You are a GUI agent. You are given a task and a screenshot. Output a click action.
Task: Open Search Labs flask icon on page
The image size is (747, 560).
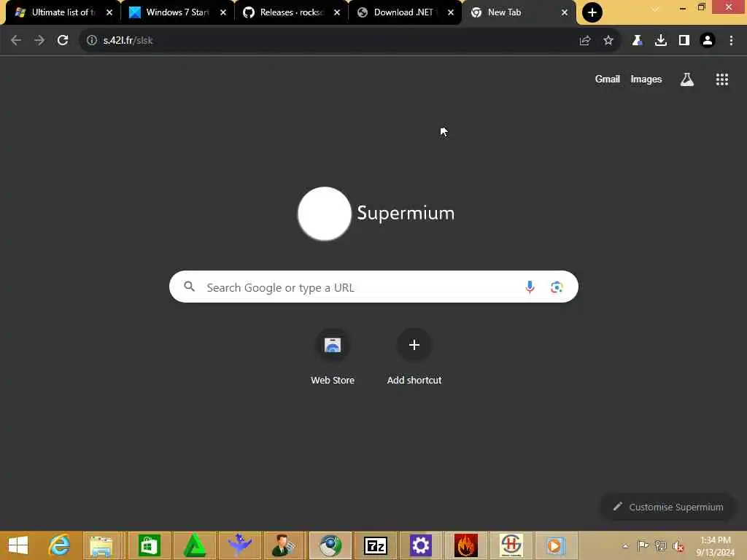[687, 79]
